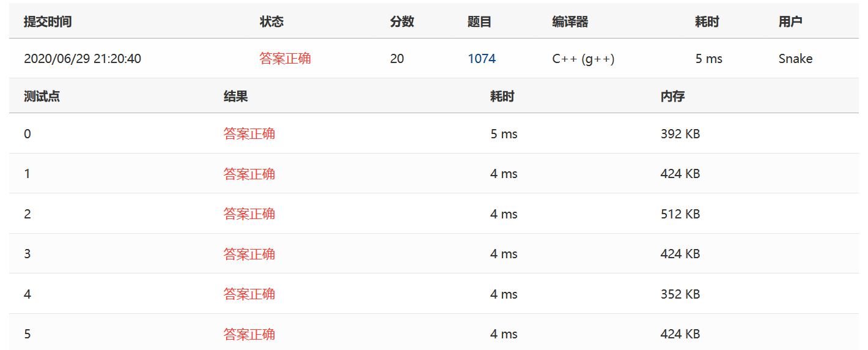Click 答案正确 result for test point 3
This screenshot has width=868, height=350.
point(249,254)
